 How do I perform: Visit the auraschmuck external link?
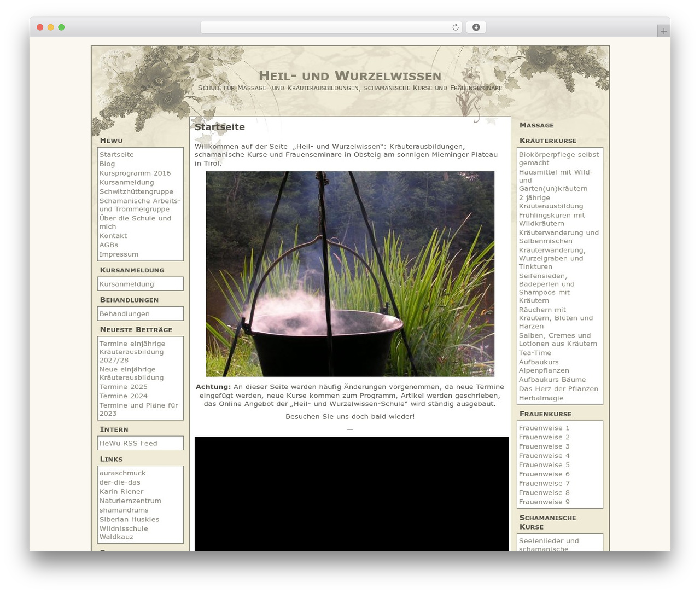pos(122,473)
